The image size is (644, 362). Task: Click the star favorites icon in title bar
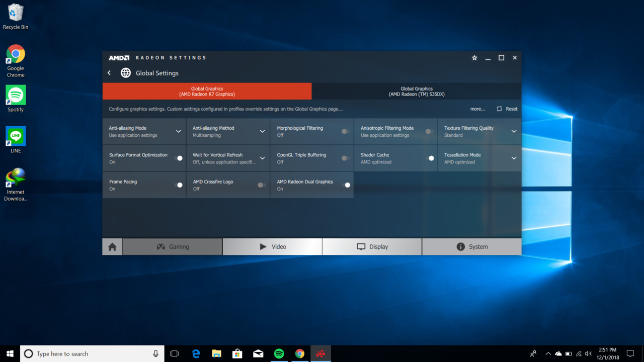pos(474,58)
